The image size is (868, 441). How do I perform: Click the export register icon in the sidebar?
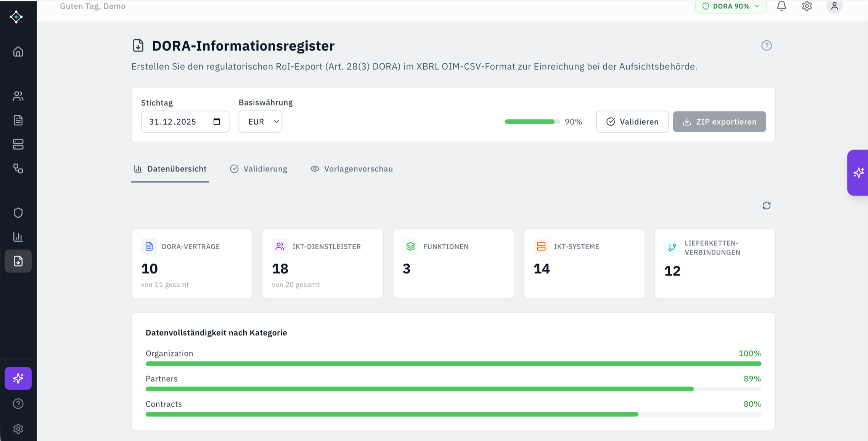[x=18, y=261]
